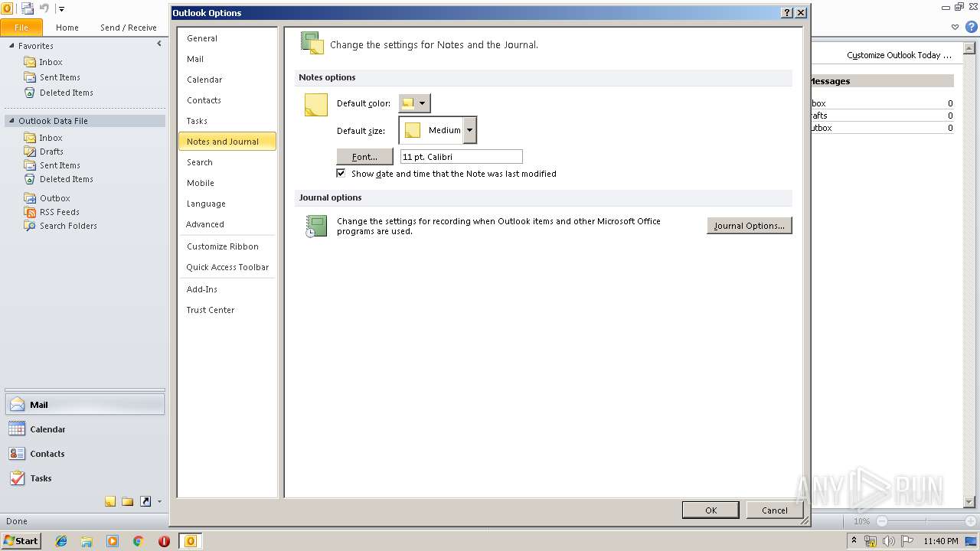Screen dimensions: 980x551
Task: Switch to Tasks in navigation pane
Action: pos(84,478)
